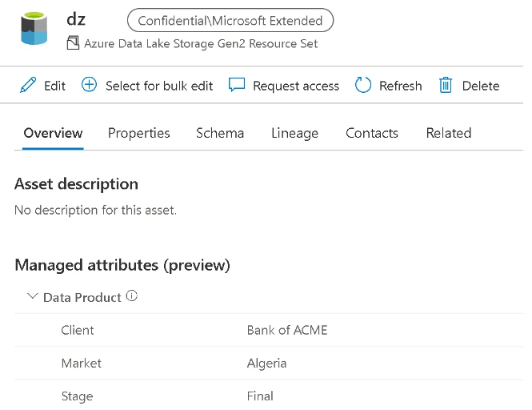The image size is (532, 410).
Task: Collapse the Data Product attribute group
Action: tap(32, 296)
